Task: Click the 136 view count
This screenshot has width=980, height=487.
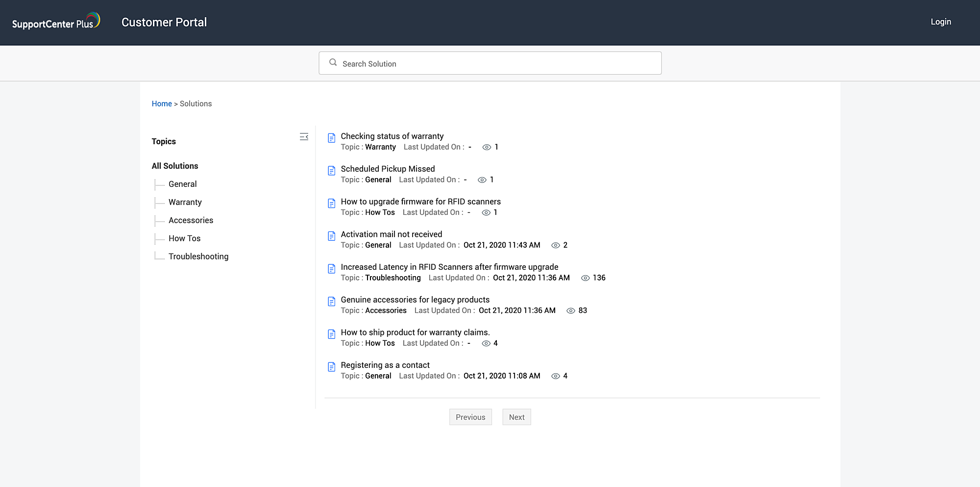Action: tap(599, 278)
